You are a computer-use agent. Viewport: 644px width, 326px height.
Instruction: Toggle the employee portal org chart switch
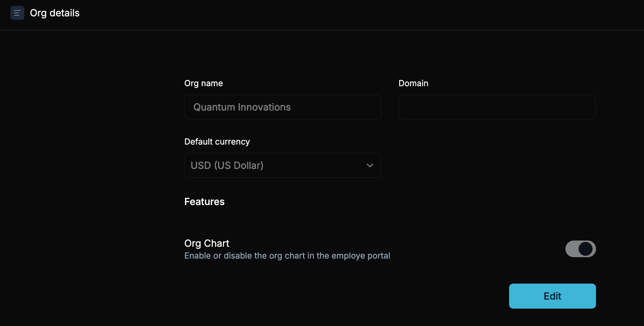[x=580, y=249]
